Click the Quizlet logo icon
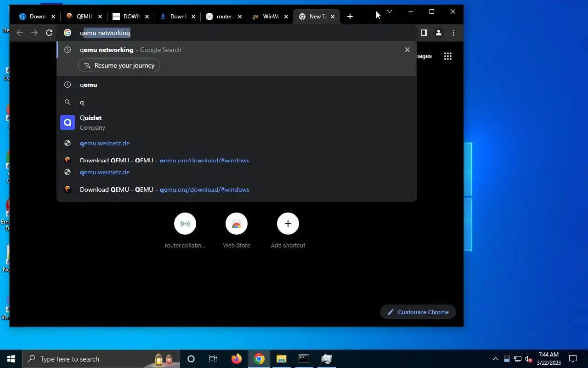The image size is (588, 368). tap(68, 122)
